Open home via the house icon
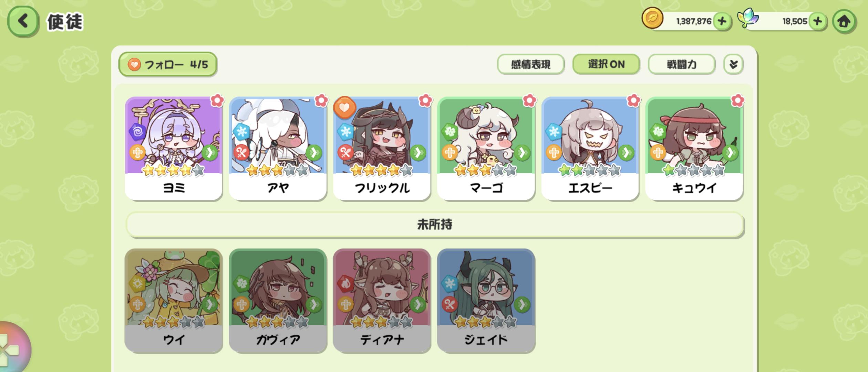The image size is (868, 372). pos(844,21)
